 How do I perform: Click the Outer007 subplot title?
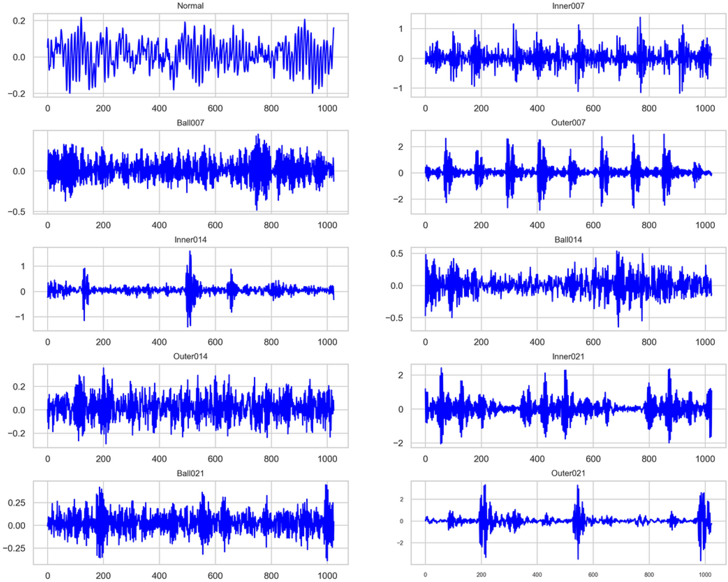coord(568,123)
